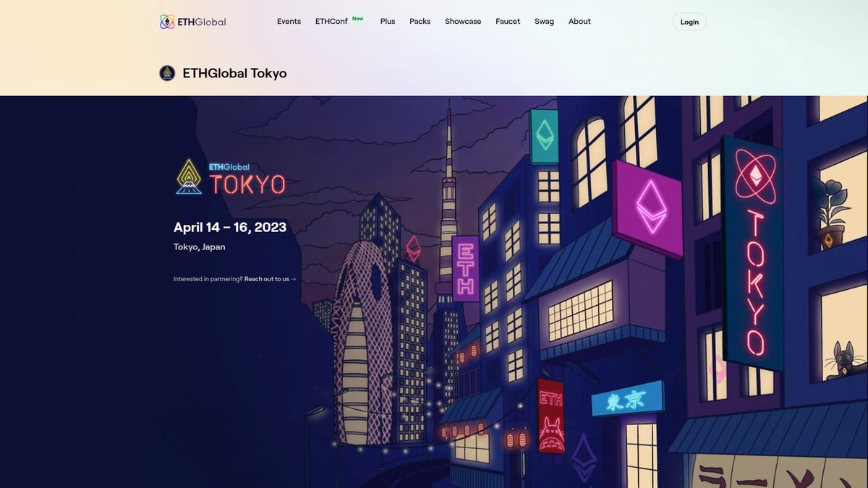The width and height of the screenshot is (868, 488).
Task: Go to the Faucet page
Action: 508,22
